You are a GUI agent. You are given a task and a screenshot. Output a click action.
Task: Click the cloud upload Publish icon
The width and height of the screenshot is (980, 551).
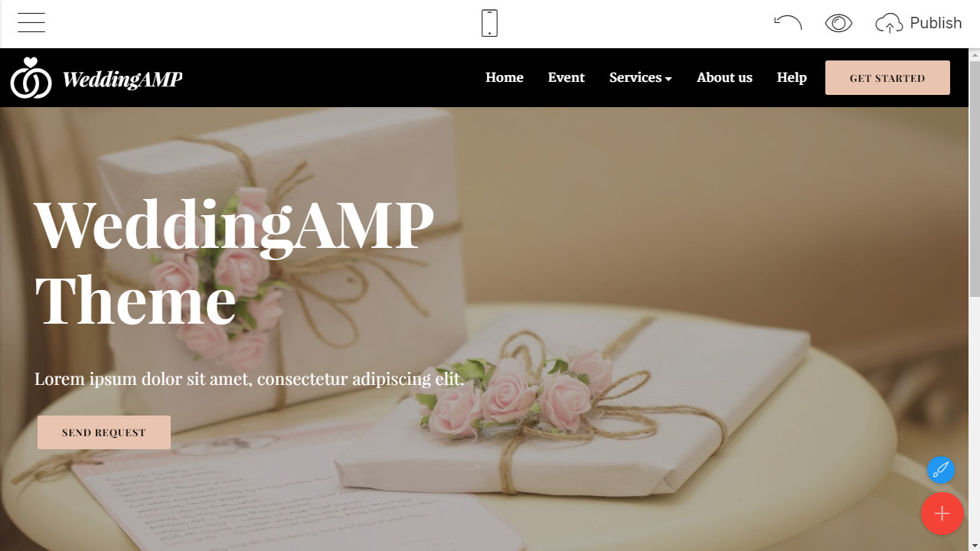click(889, 24)
